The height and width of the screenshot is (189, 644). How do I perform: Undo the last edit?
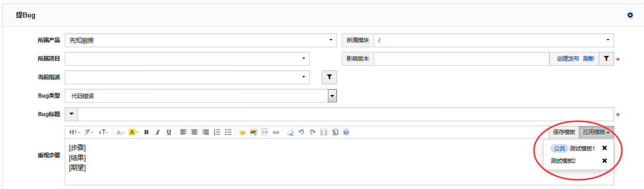[x=302, y=132]
